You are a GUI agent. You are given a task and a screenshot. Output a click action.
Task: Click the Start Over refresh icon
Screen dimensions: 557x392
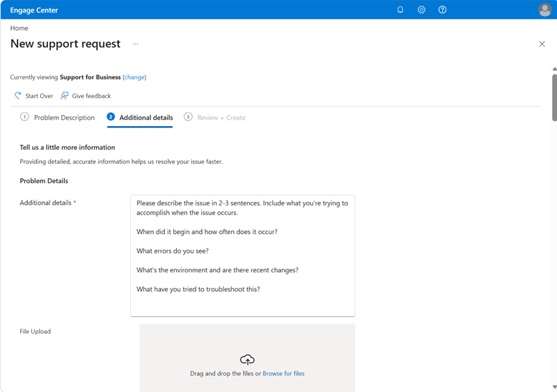(x=18, y=95)
